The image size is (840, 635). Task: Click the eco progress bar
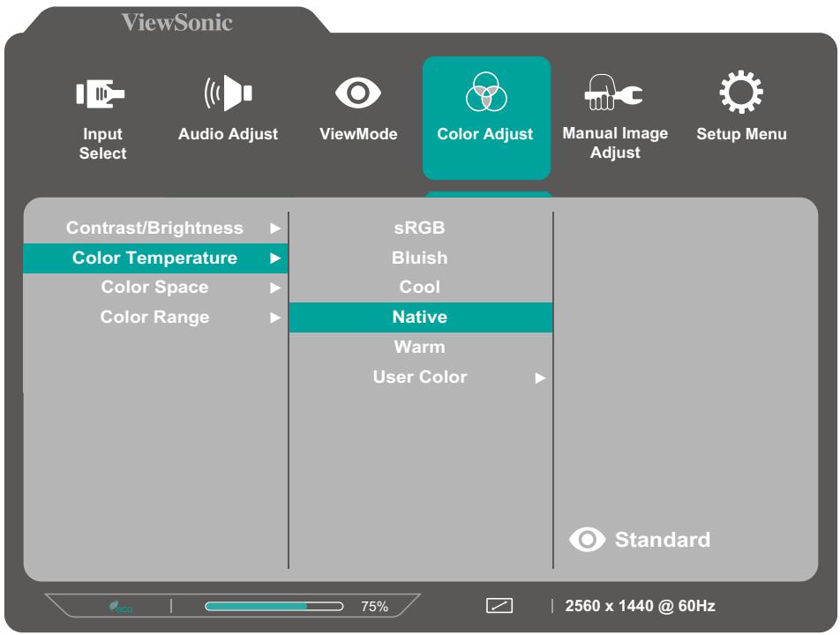[274, 606]
